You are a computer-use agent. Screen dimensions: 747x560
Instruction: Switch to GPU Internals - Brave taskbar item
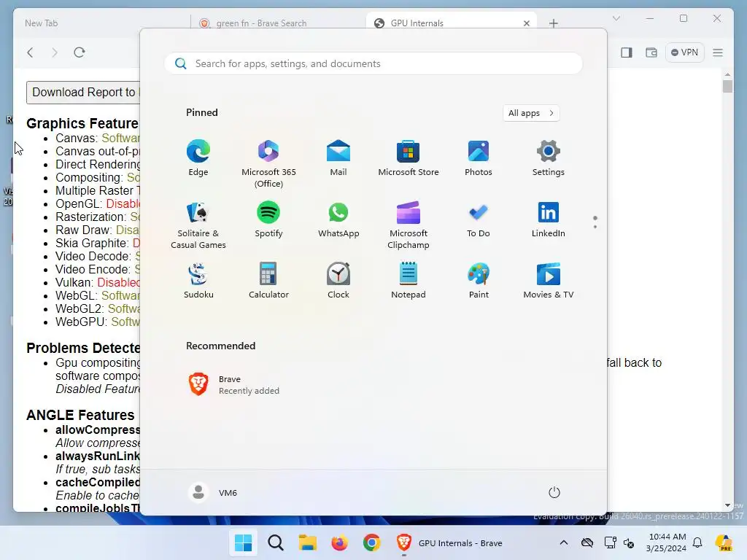(449, 542)
